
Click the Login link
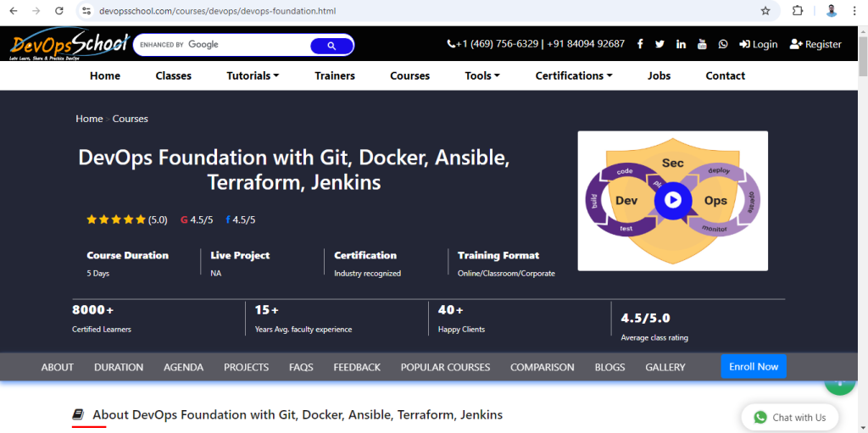[x=759, y=44]
